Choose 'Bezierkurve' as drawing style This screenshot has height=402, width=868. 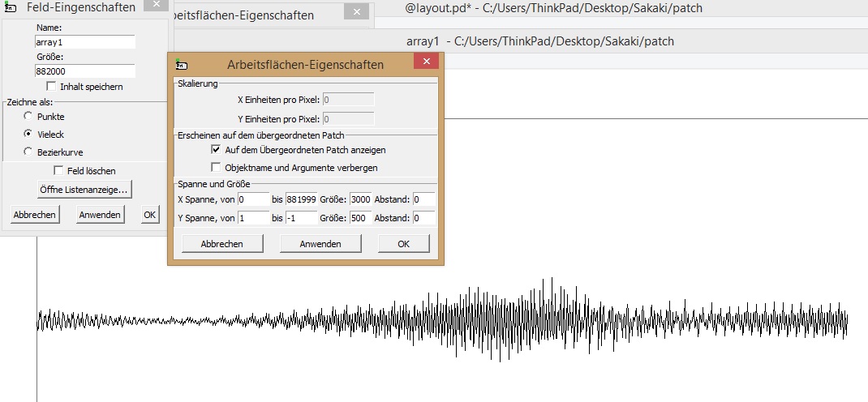point(28,152)
